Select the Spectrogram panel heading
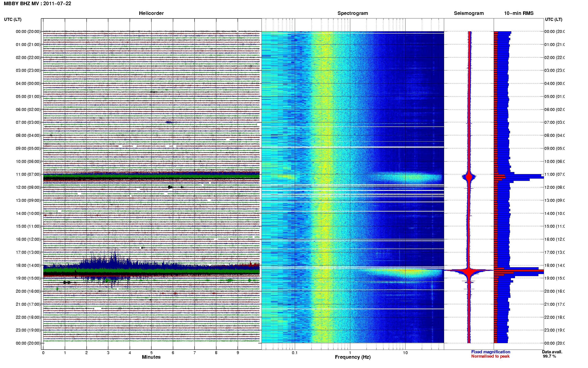This screenshot has width=588, height=368. click(x=353, y=13)
